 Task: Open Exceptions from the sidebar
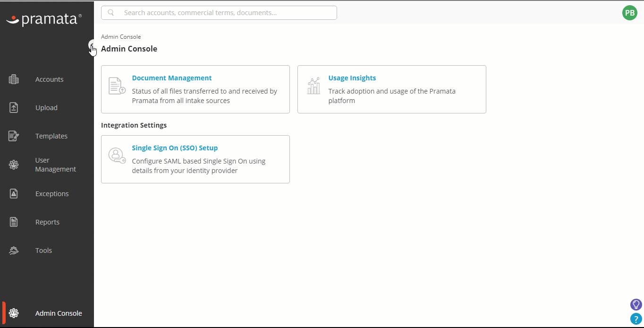click(x=52, y=194)
